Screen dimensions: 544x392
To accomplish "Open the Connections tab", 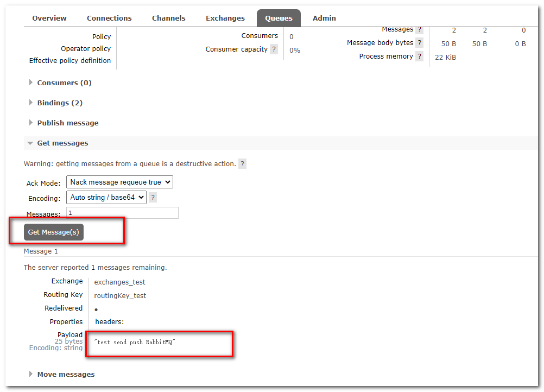I will [x=109, y=18].
